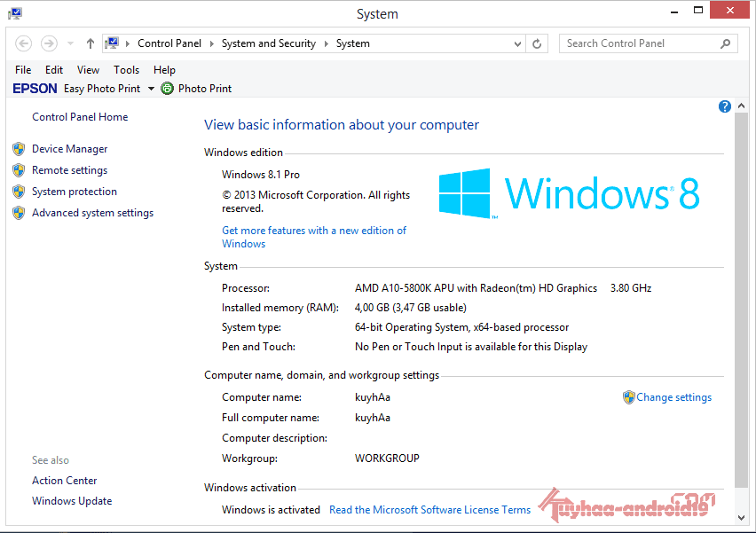Open the Edit menu

pyautogui.click(x=54, y=70)
